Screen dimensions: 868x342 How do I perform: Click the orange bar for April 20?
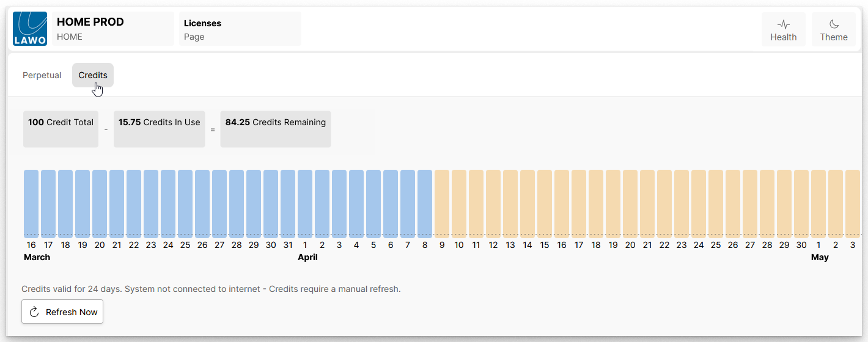pos(630,203)
